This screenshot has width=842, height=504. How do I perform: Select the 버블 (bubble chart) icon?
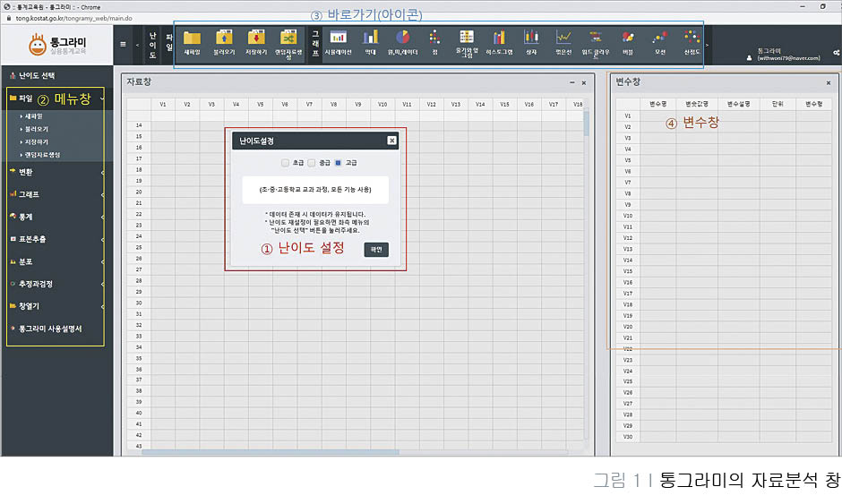(x=628, y=38)
